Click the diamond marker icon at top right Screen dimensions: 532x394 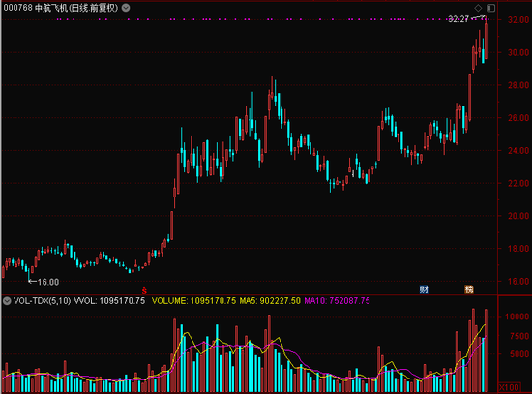point(478,8)
